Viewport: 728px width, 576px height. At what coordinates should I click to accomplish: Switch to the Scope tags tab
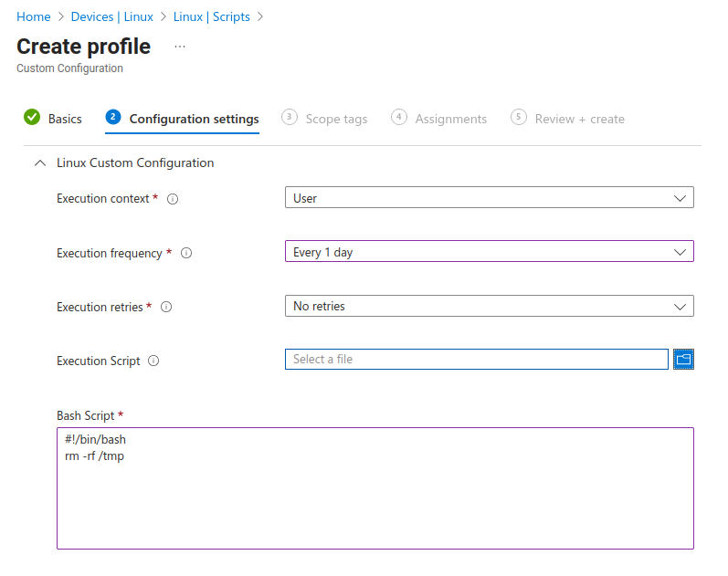click(x=336, y=119)
